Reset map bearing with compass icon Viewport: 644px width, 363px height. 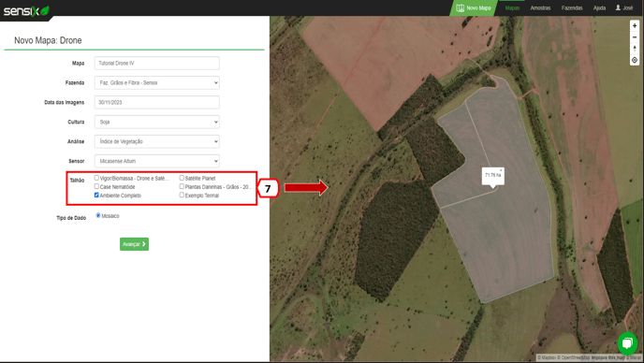(x=635, y=49)
